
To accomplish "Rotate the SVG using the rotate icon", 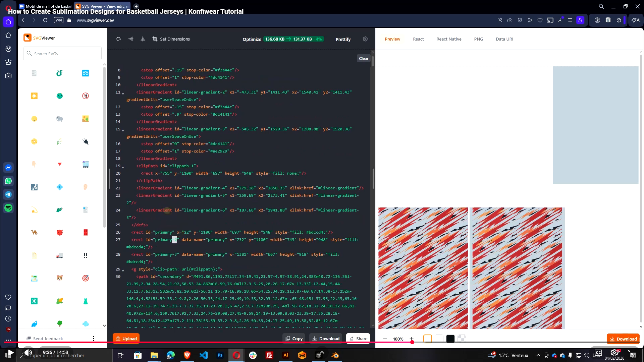I will tap(119, 39).
